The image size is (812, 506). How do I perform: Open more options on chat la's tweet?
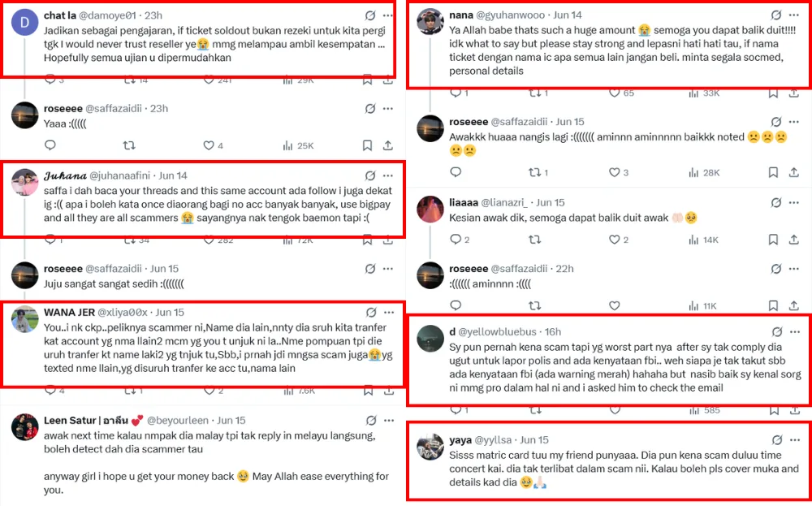[388, 15]
